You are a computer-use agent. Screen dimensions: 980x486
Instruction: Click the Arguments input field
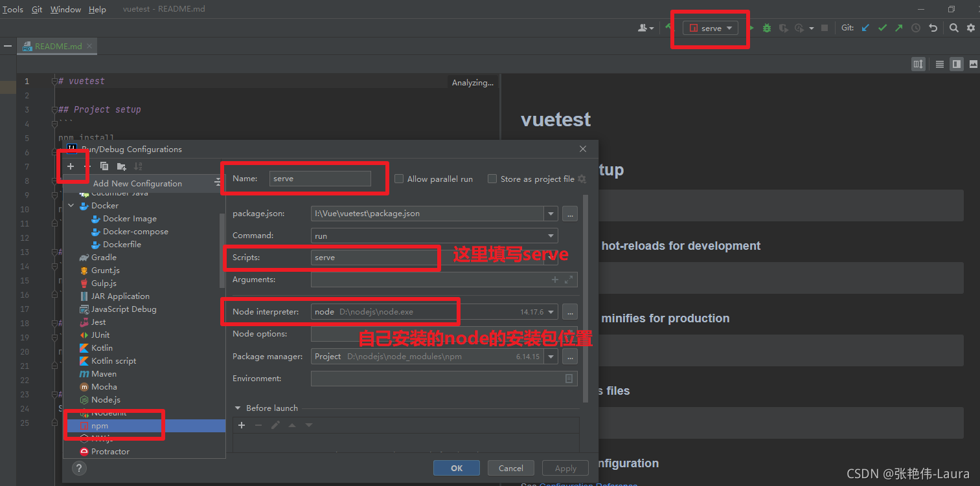(x=444, y=280)
